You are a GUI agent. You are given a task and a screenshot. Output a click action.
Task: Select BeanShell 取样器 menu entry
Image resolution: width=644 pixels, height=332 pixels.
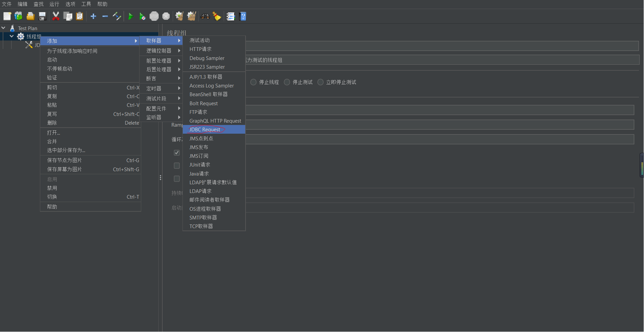pos(214,94)
